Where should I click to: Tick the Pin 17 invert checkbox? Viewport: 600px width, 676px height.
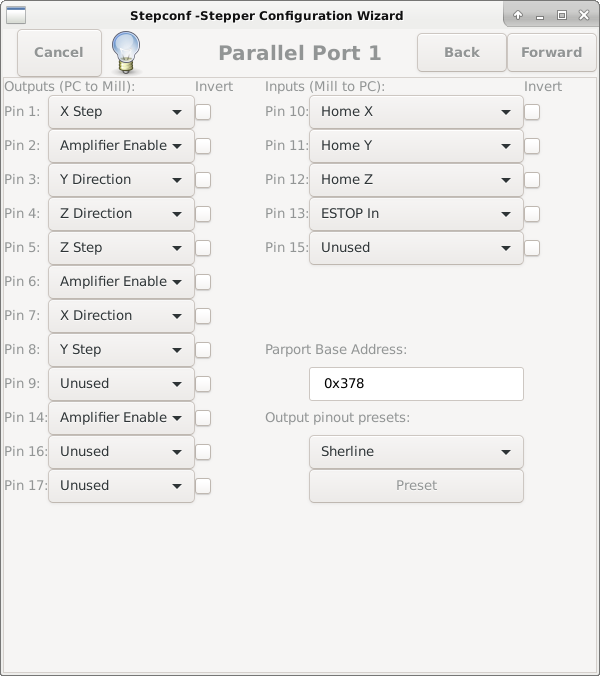tap(203, 486)
